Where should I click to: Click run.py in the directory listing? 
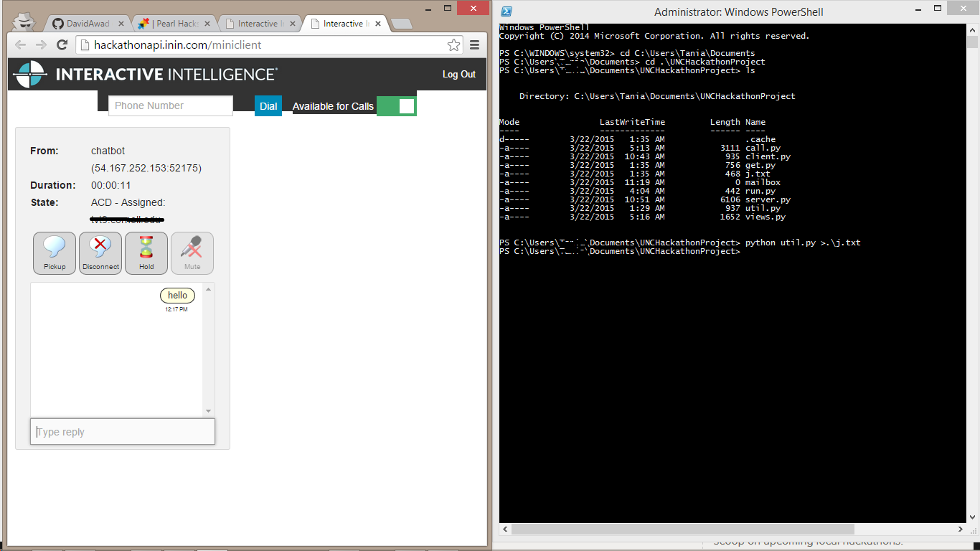(x=760, y=191)
